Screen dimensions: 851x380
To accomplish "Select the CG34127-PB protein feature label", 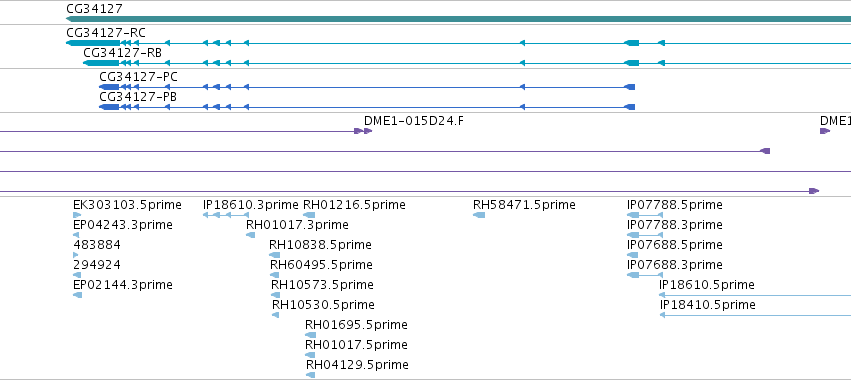I will 138,97.
